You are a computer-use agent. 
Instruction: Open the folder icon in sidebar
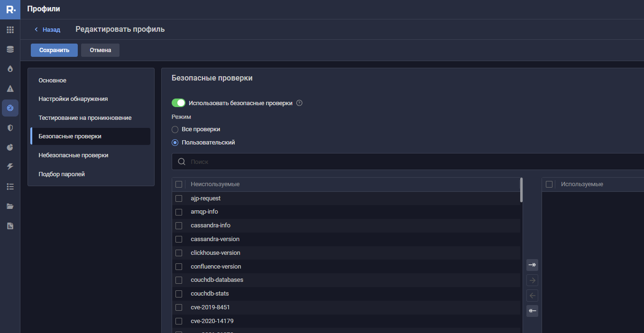tap(10, 206)
